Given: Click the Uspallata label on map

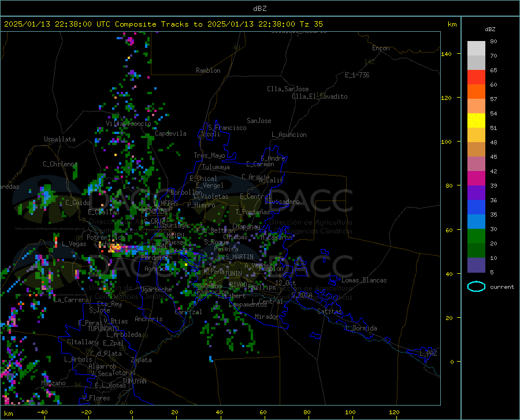Looking at the screenshot, I should click(x=60, y=139).
